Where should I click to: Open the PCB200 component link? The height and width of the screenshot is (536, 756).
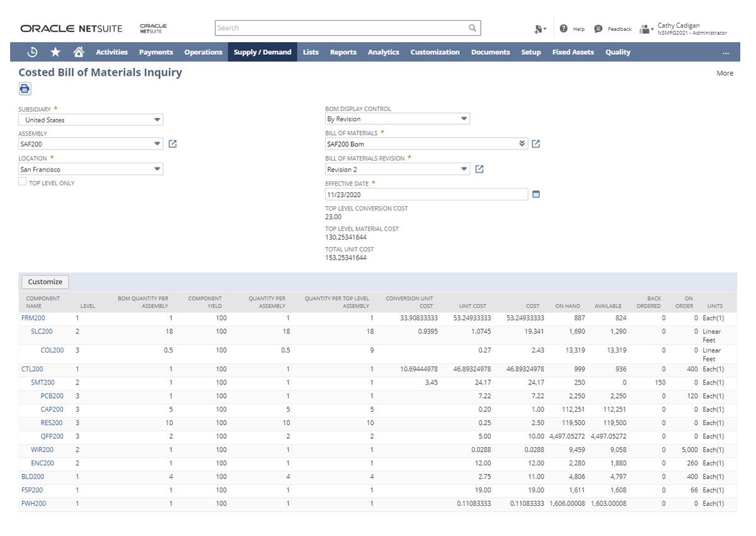tap(52, 396)
